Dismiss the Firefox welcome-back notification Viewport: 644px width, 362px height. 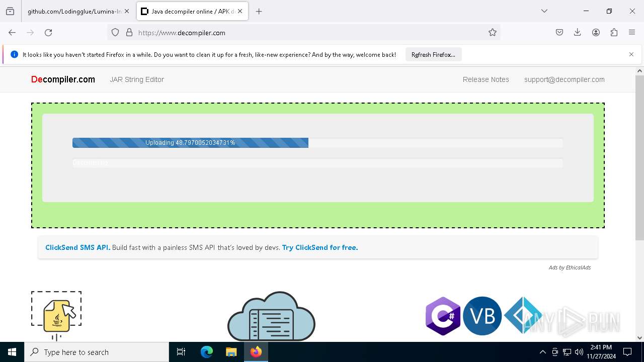631,54
